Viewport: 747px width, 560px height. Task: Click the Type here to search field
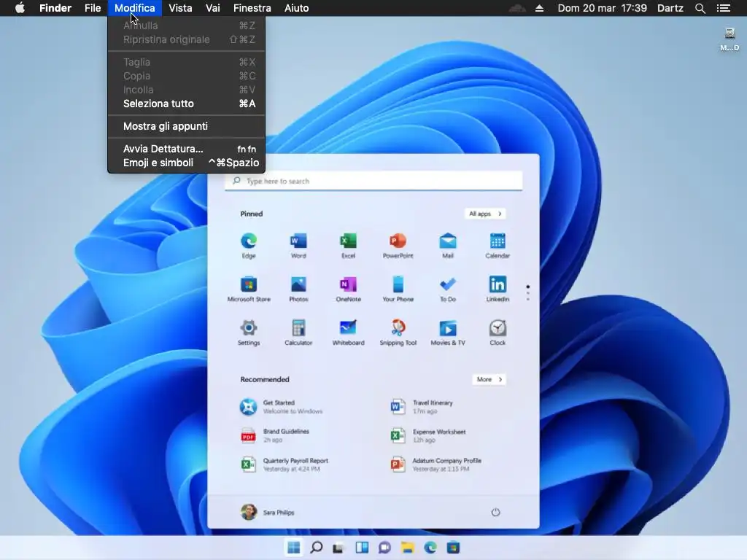pos(373,181)
